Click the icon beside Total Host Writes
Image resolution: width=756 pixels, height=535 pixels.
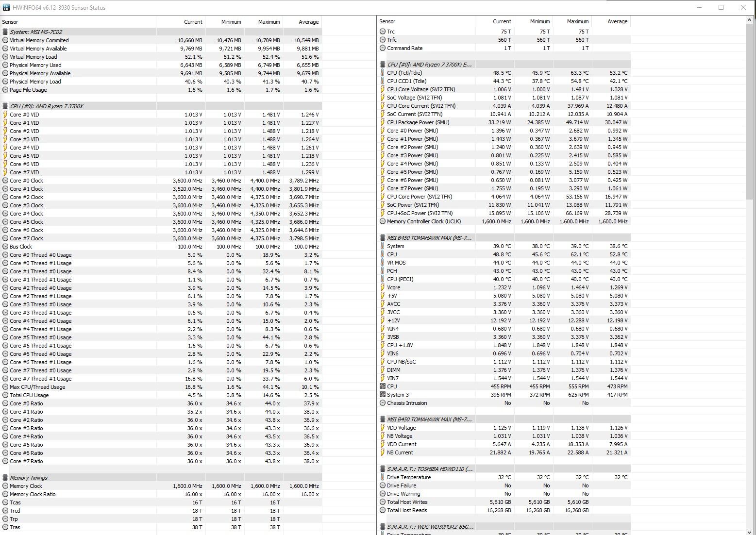point(383,502)
